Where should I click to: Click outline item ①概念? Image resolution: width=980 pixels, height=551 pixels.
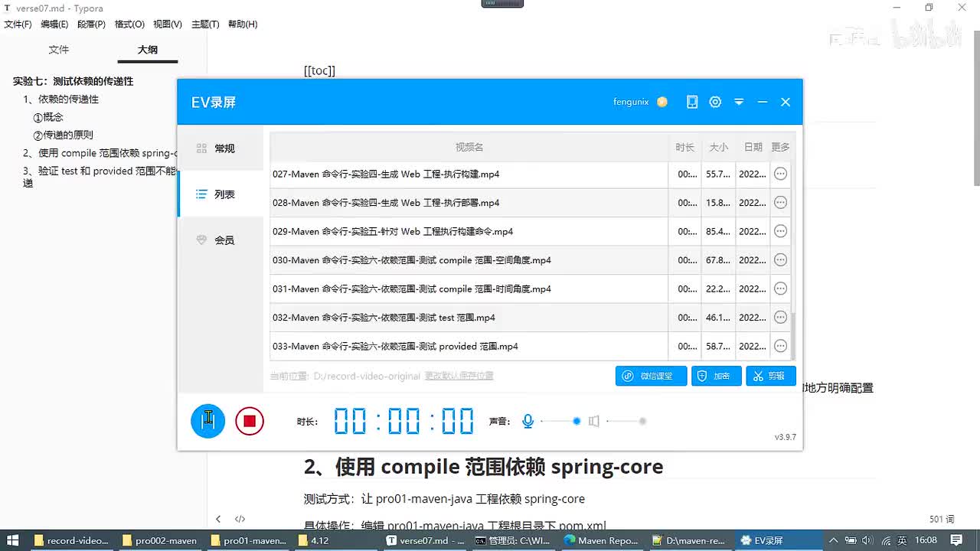pos(48,117)
